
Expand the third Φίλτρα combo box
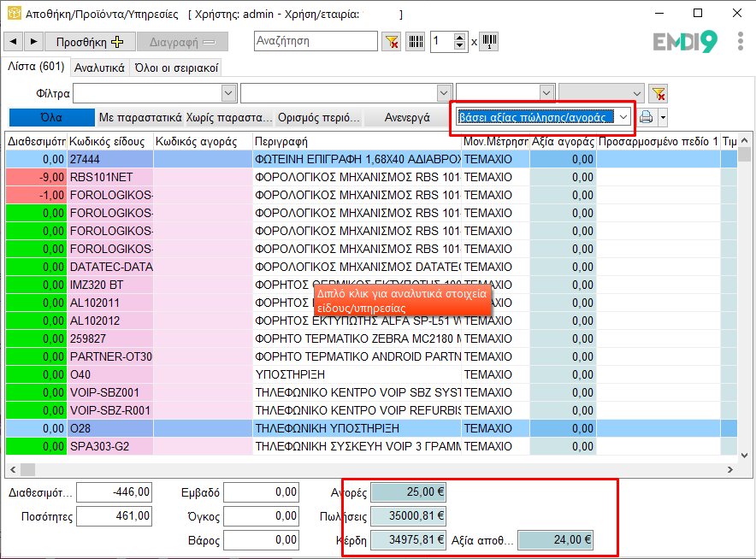coord(546,93)
